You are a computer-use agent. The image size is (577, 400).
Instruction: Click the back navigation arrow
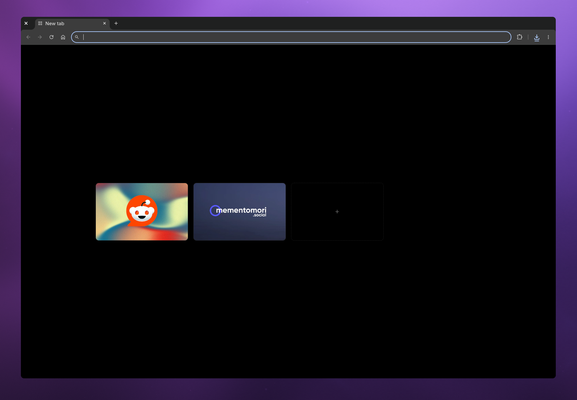[x=28, y=37]
